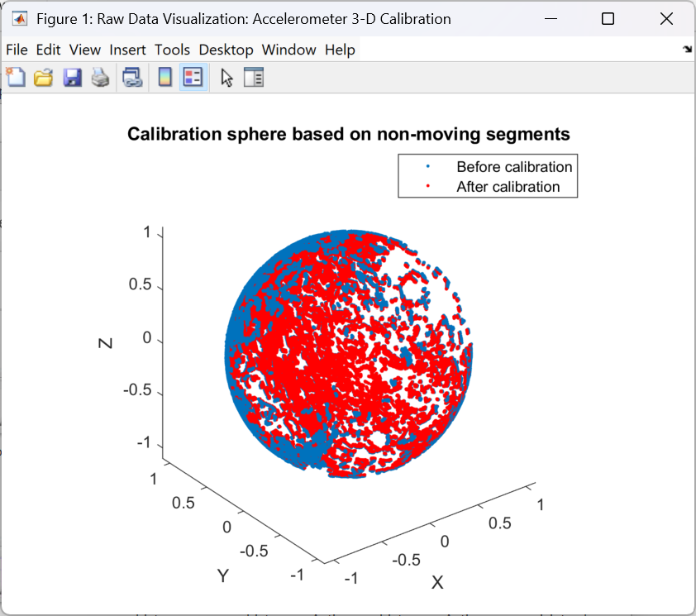
Task: Toggle the legend off via Insert Legend
Action: pos(193,77)
